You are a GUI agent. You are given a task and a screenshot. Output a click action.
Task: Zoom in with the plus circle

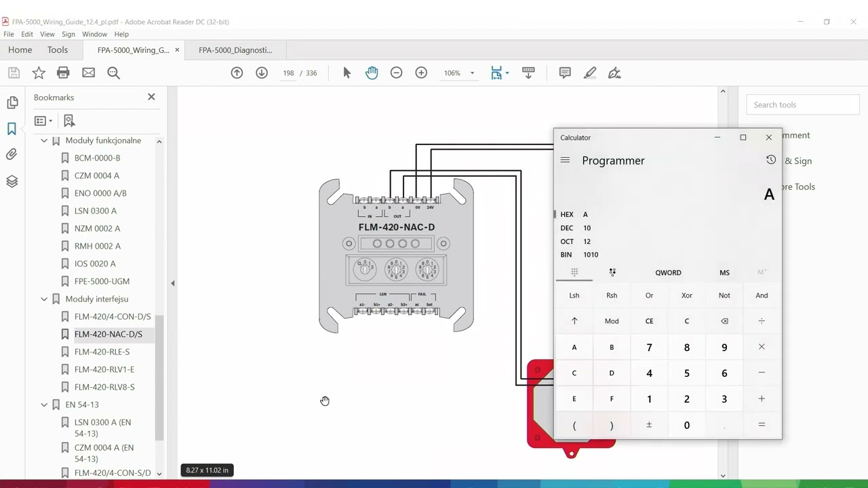coord(421,73)
